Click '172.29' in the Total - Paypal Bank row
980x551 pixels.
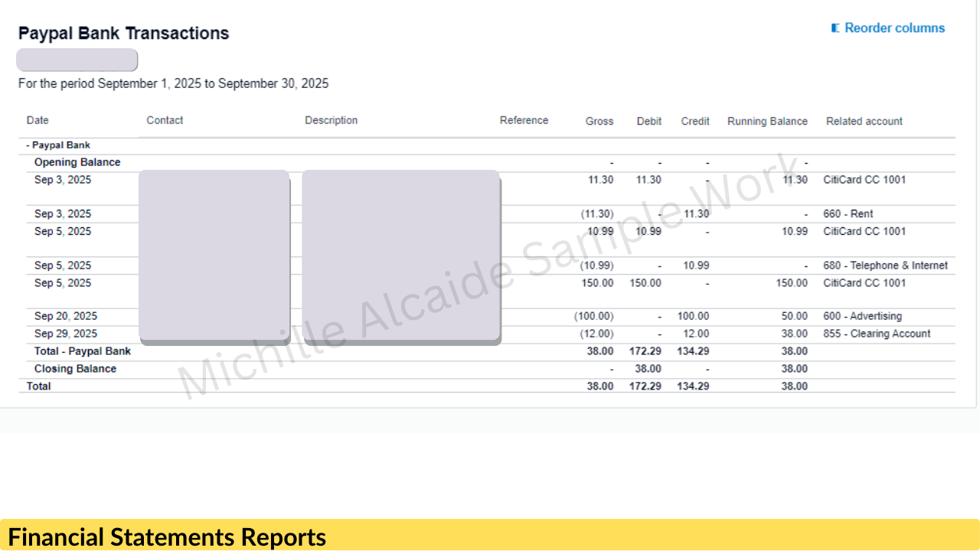(645, 351)
